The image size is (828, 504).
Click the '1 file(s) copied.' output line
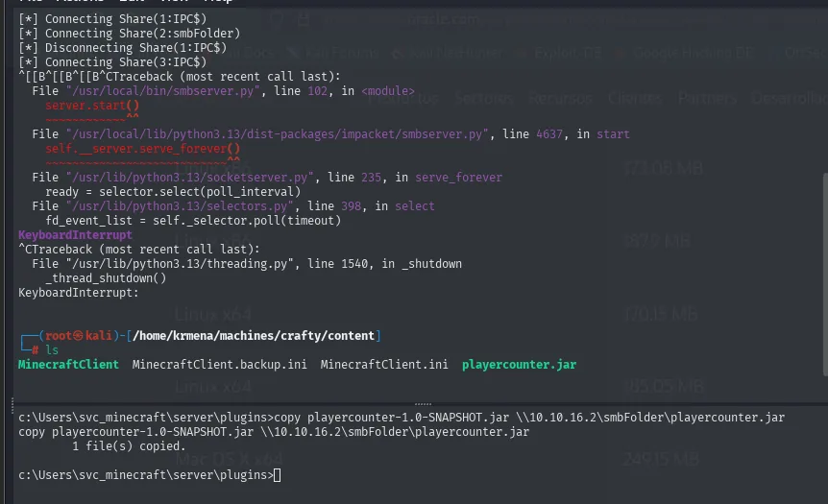tap(129, 446)
